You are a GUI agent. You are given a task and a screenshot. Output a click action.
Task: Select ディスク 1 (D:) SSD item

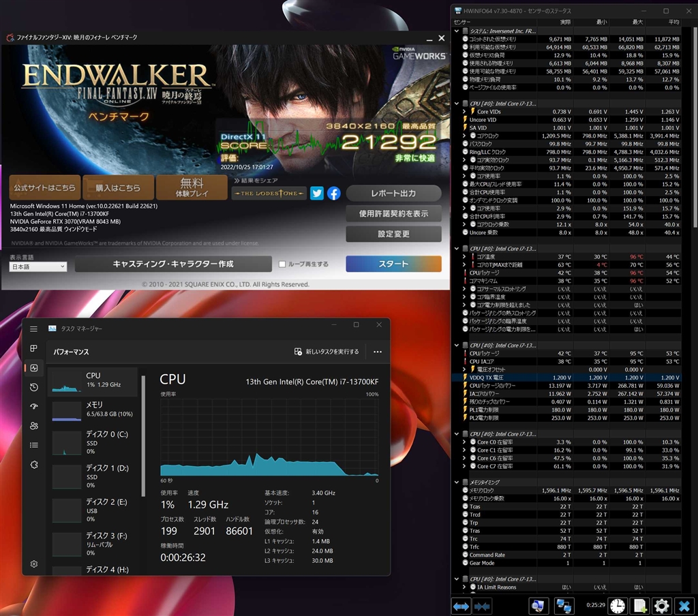(x=93, y=476)
